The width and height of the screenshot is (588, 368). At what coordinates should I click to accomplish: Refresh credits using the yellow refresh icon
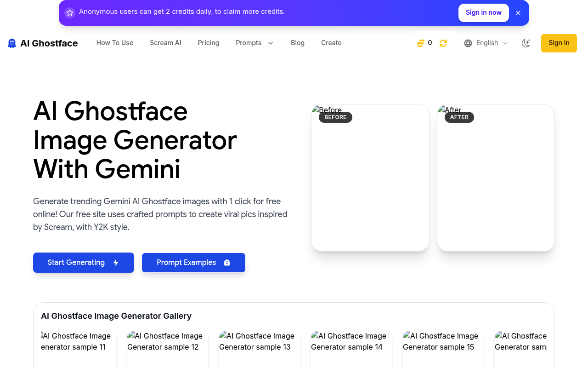pos(443,43)
